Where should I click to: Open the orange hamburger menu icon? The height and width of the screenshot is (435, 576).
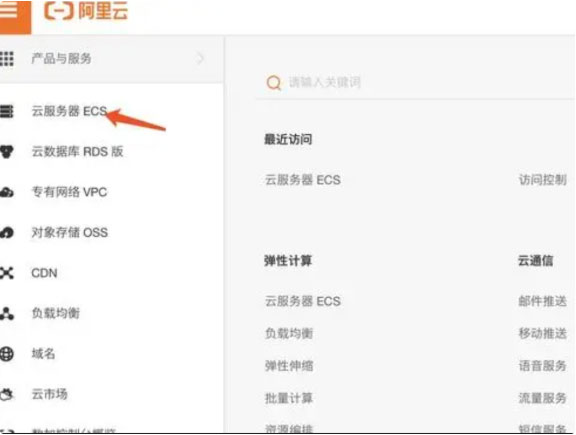pos(9,10)
